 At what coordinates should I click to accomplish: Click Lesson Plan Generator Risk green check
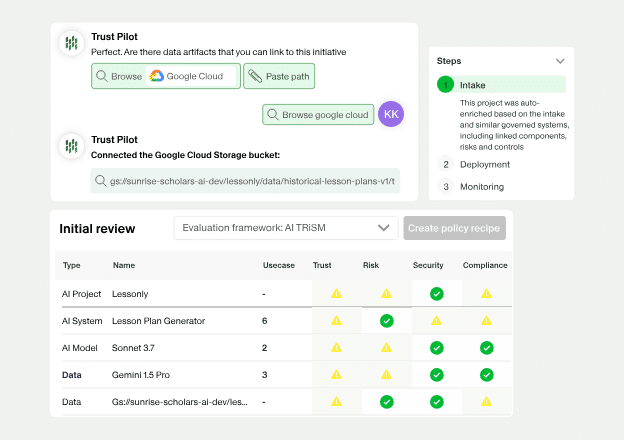pyautogui.click(x=386, y=321)
